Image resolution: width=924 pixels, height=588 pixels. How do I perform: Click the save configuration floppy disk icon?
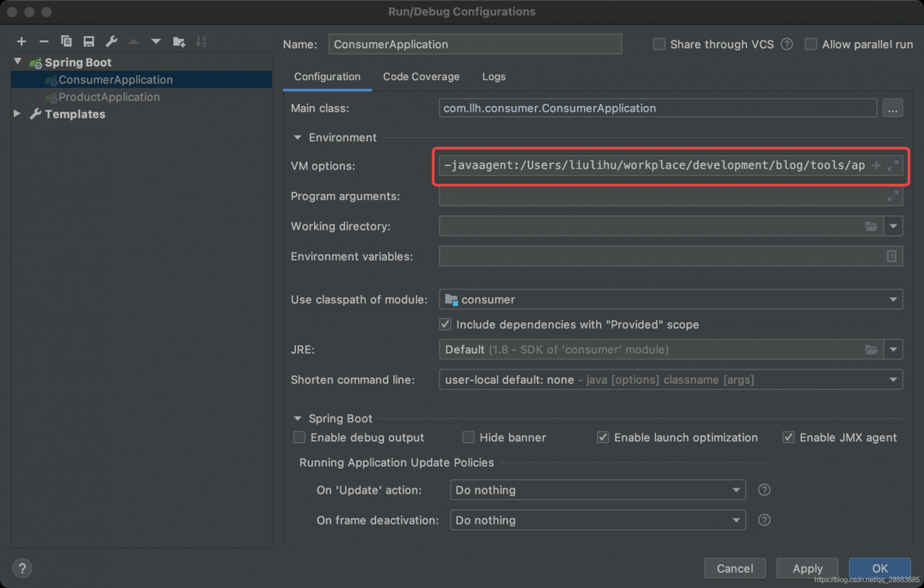[89, 41]
